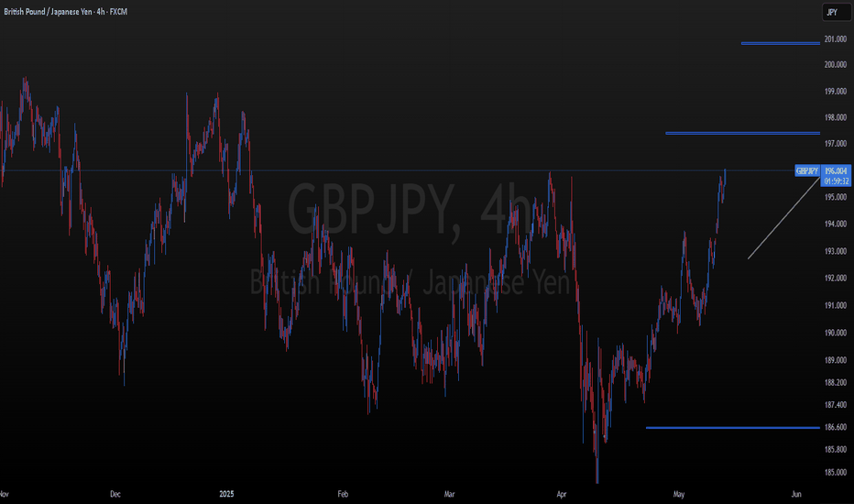Click the 191.000 price axis label
The width and height of the screenshot is (854, 504).
coord(836,305)
